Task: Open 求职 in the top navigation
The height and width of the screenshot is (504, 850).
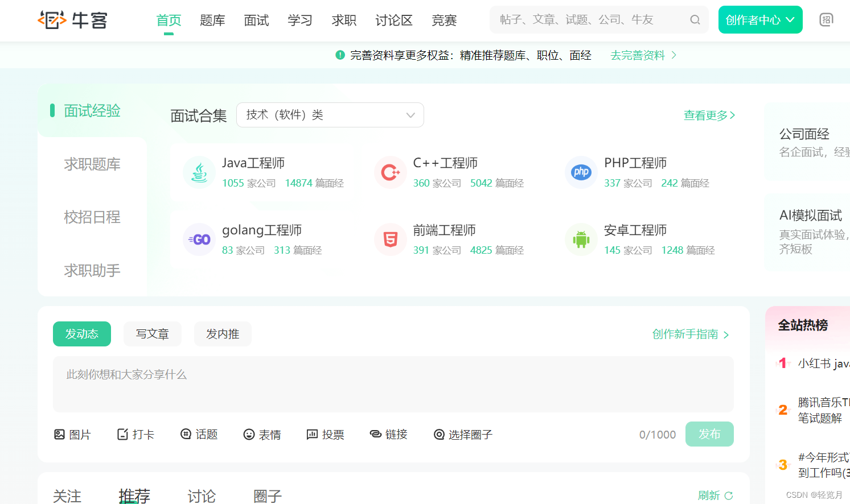Action: pos(344,20)
